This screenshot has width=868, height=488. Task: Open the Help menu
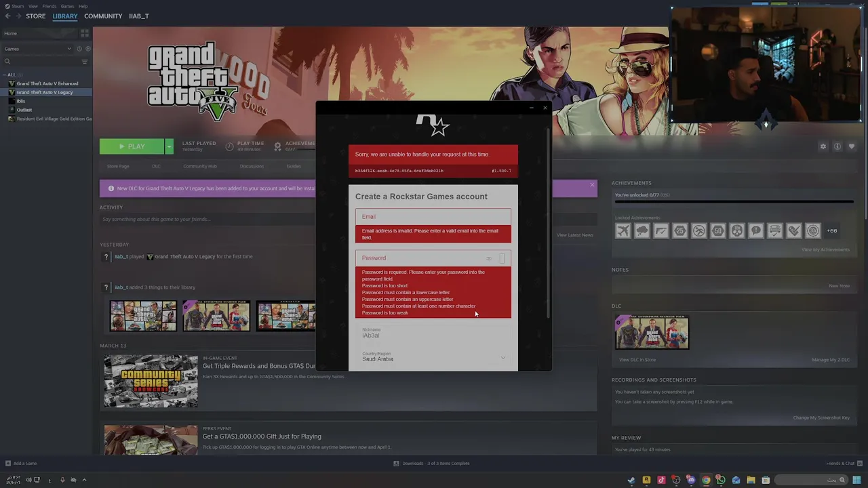point(83,6)
